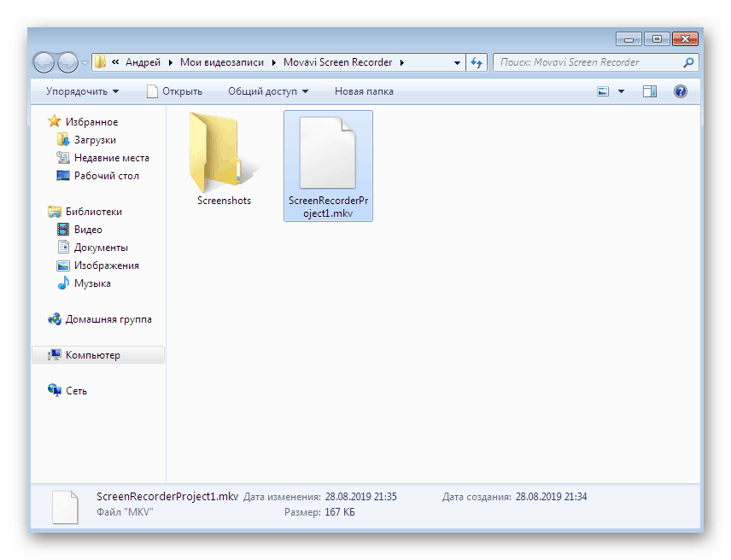This screenshot has width=731, height=560.
Task: Open the Общий доступ menu
Action: [268, 91]
